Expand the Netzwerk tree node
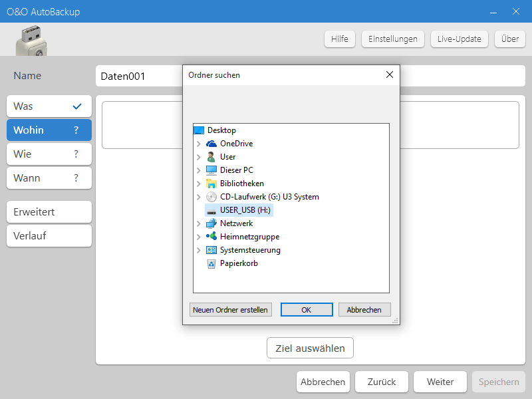The width and height of the screenshot is (532, 399). tap(199, 223)
